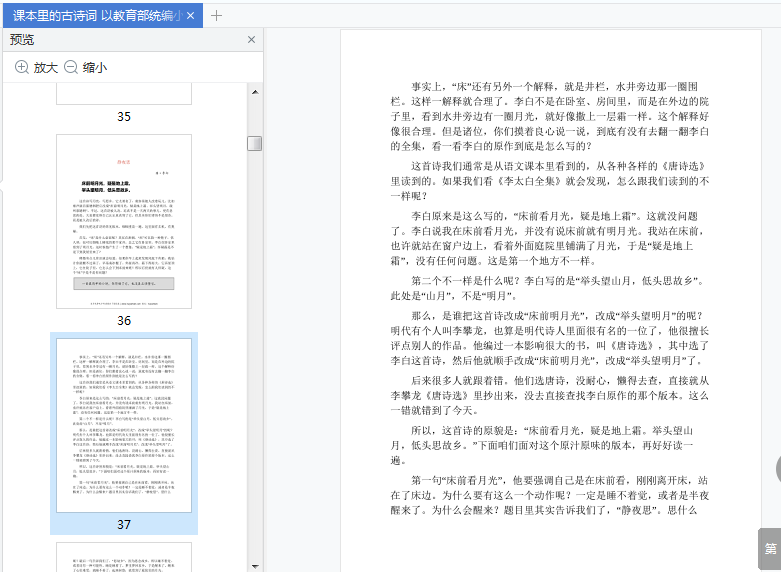Click the 缩小 label
Viewport: 781px width, 572px height.
95,67
